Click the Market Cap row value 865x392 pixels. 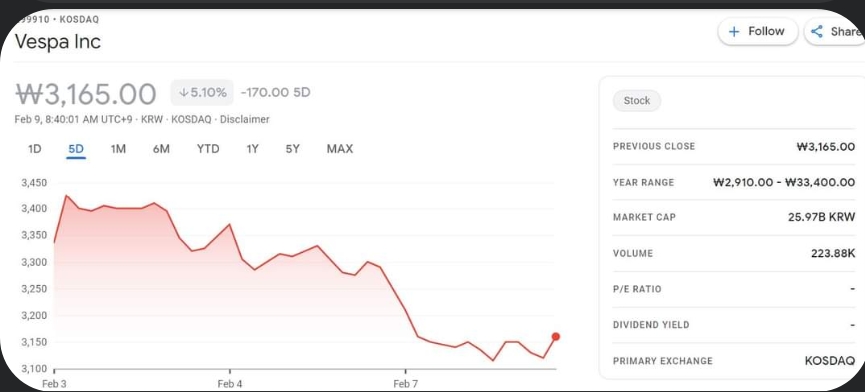[821, 217]
